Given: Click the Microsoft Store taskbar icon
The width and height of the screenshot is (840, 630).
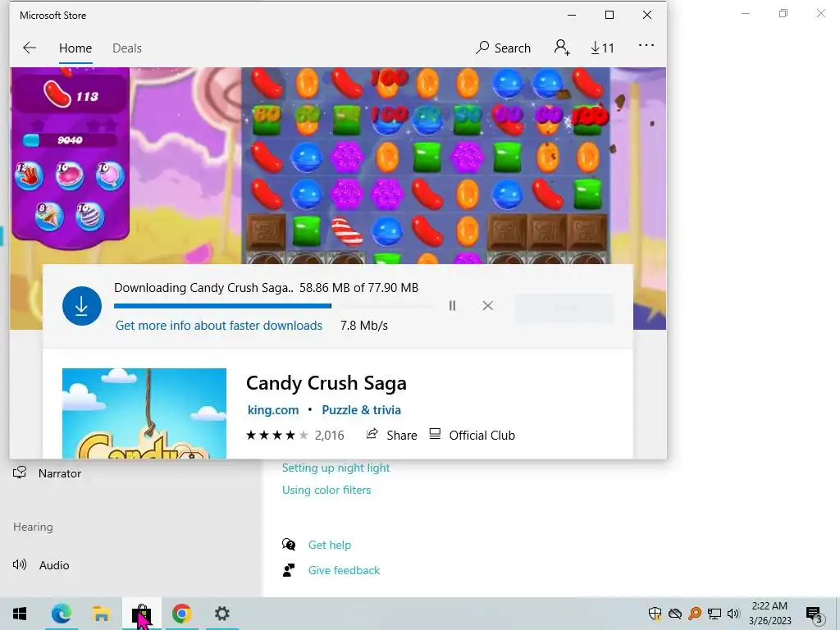Looking at the screenshot, I should [141, 614].
